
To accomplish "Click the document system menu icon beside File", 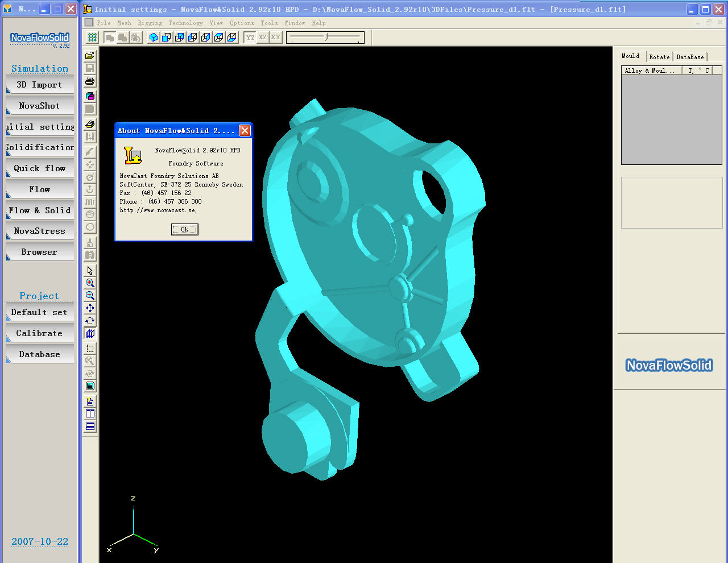I will pyautogui.click(x=89, y=22).
